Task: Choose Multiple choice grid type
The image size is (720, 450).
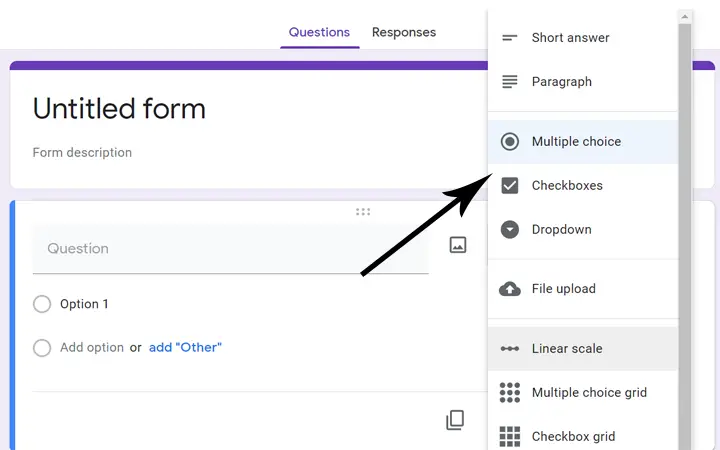Action: 583,393
